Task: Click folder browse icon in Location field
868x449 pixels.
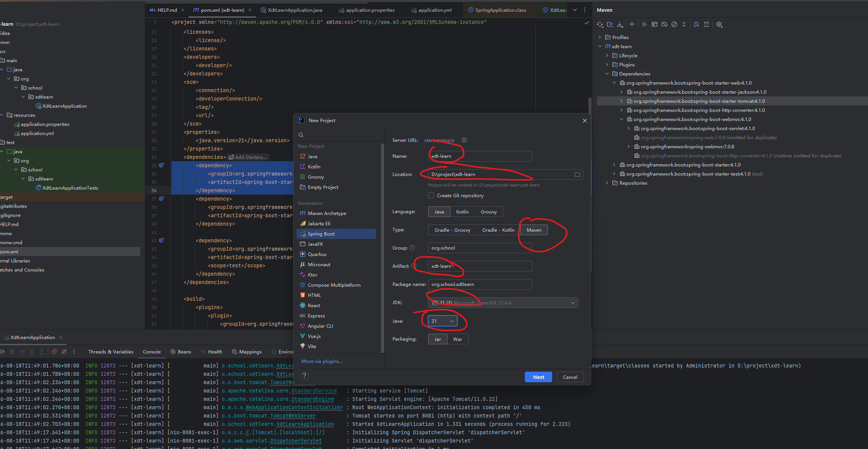Action: (577, 174)
